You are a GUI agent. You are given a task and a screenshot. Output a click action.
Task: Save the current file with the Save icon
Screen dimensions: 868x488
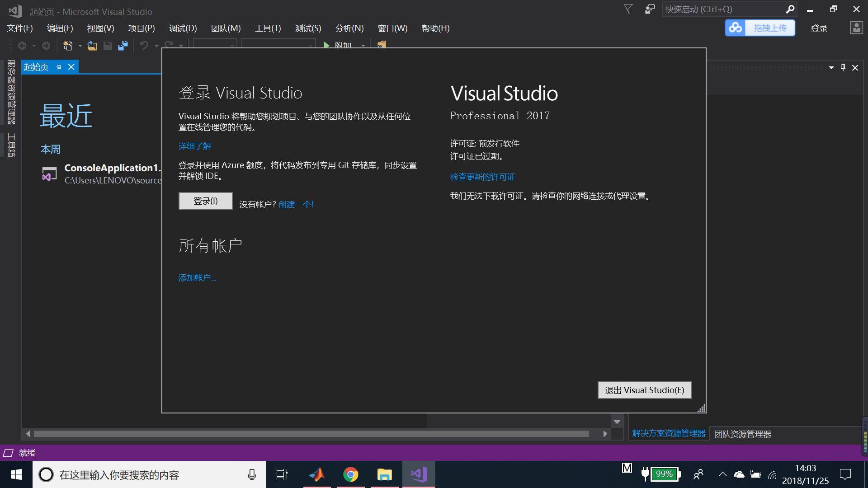pyautogui.click(x=108, y=46)
